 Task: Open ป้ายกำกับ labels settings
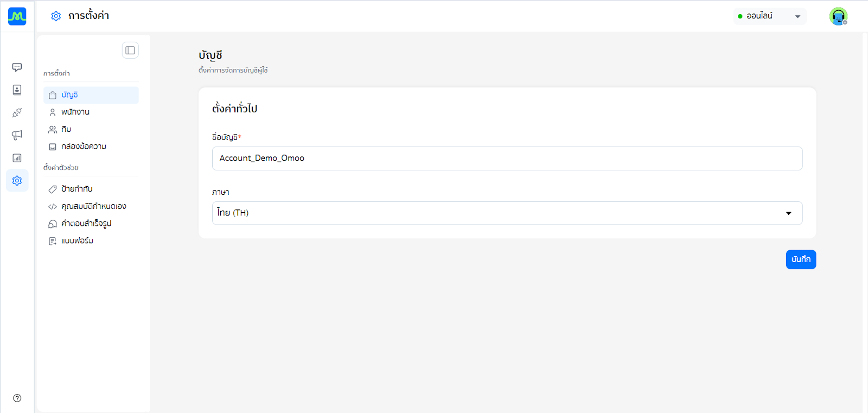(91, 189)
